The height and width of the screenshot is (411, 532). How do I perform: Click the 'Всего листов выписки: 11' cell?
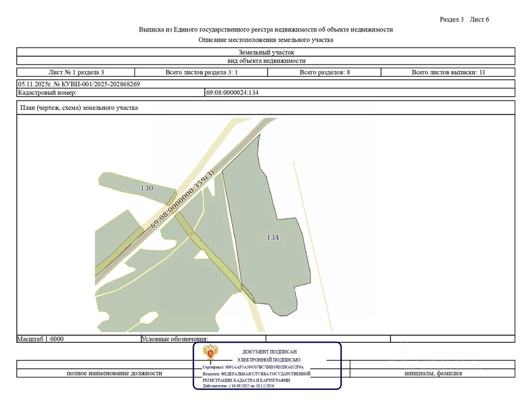pos(448,72)
